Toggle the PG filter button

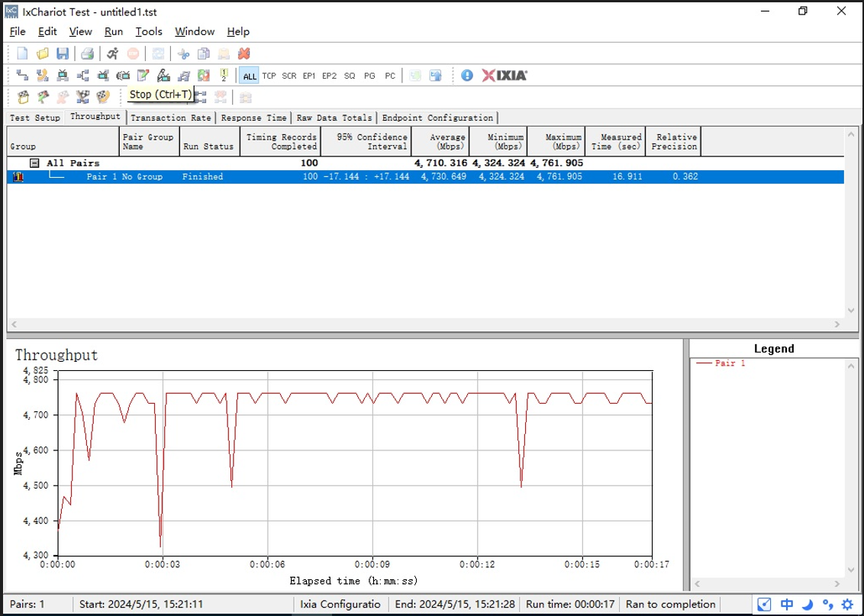369,76
